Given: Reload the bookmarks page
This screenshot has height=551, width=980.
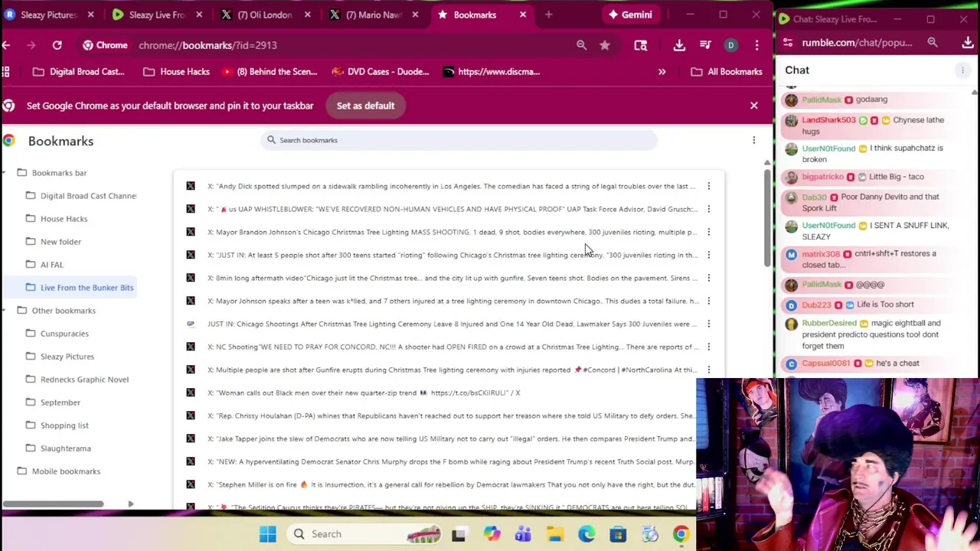Looking at the screenshot, I should point(57,45).
